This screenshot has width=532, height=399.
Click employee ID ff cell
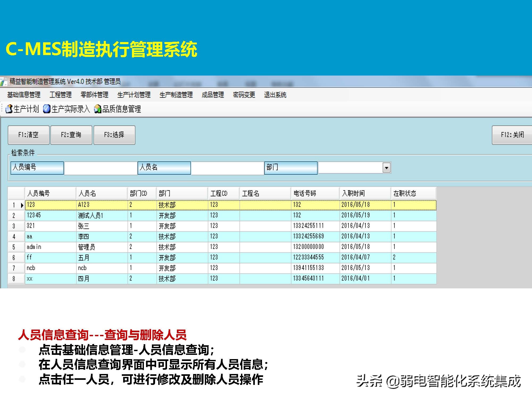[x=51, y=257]
